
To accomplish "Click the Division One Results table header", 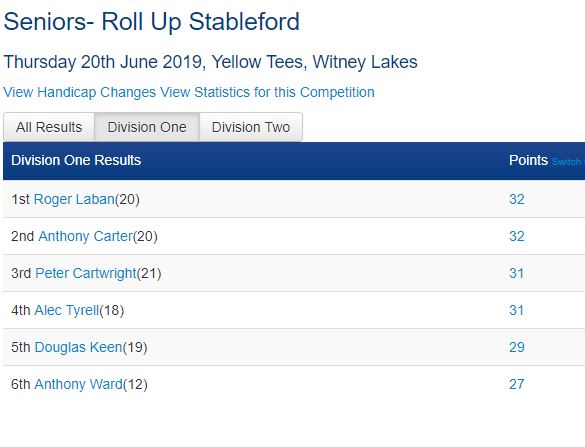I will (76, 160).
